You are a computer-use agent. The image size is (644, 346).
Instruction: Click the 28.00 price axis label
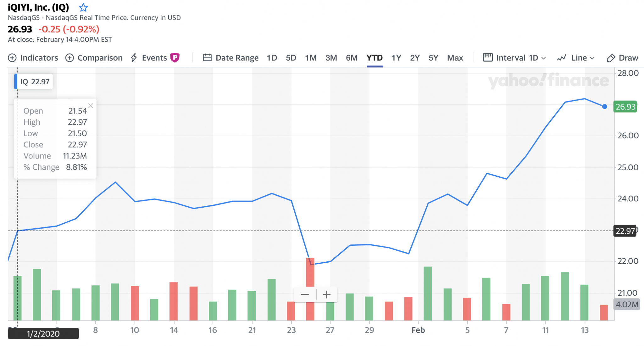pos(628,73)
